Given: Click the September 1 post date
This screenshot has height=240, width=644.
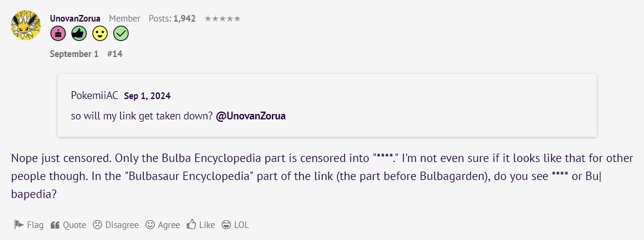Looking at the screenshot, I should tap(74, 54).
